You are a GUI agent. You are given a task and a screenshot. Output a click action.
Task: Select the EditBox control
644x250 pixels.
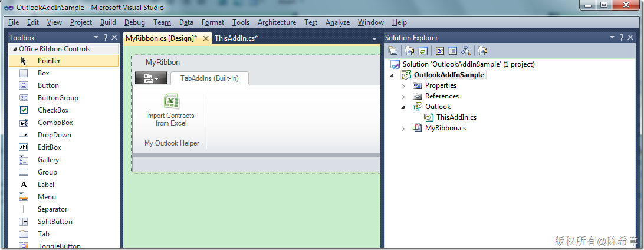click(63, 147)
